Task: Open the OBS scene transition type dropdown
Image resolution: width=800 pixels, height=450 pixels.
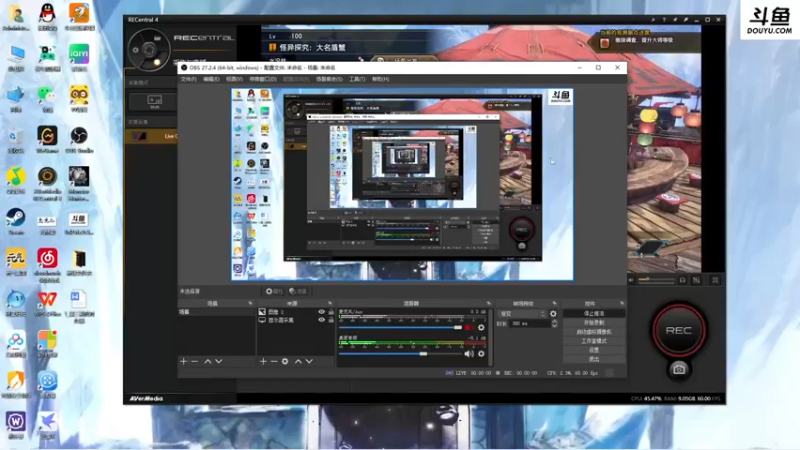Action: pyautogui.click(x=522, y=314)
